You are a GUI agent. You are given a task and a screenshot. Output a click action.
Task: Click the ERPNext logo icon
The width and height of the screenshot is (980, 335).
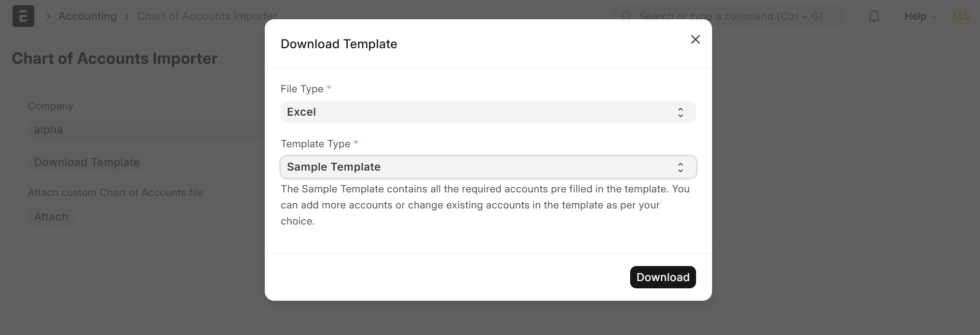click(x=23, y=16)
